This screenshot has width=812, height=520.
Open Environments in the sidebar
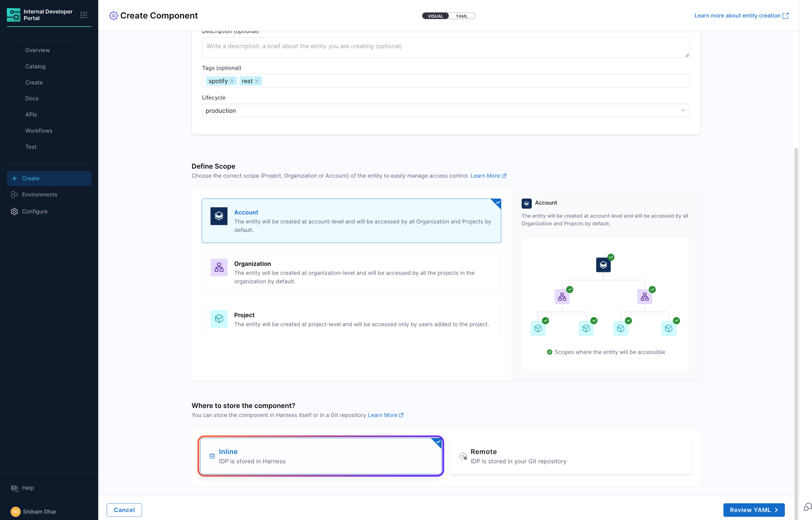point(39,195)
